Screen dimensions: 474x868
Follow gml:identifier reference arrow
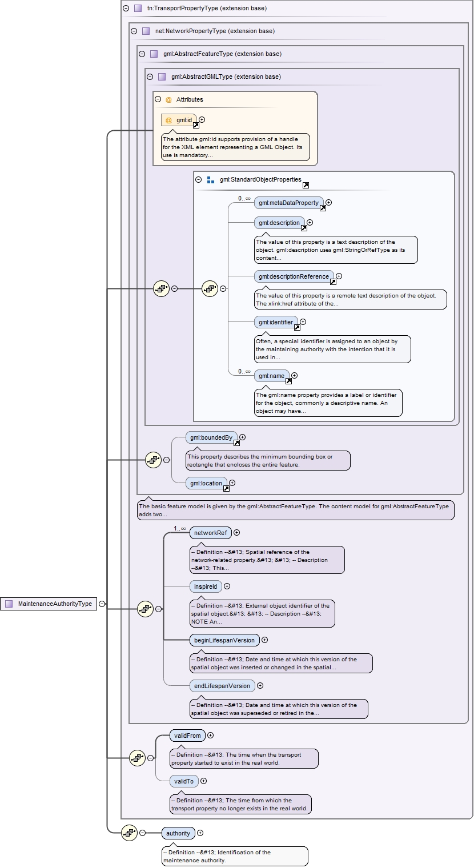point(297,328)
